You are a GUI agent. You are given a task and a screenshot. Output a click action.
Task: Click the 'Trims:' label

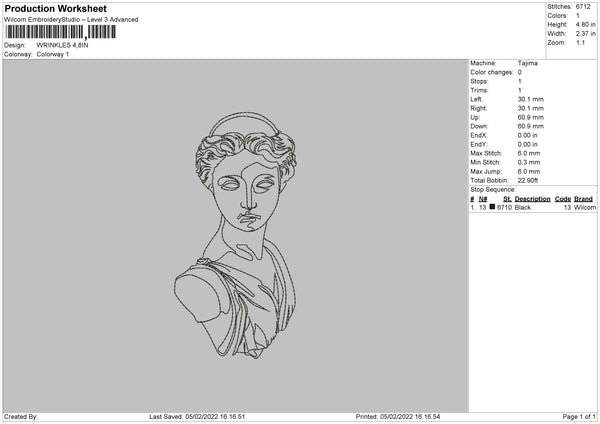[479, 91]
